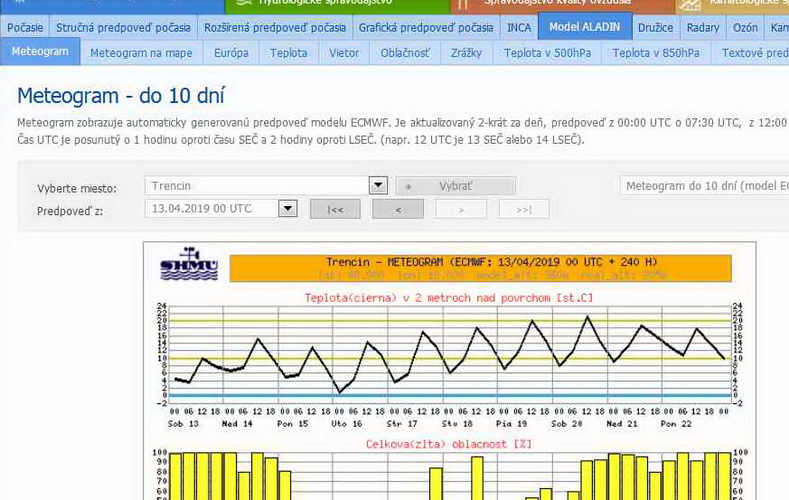789x500 pixels.
Task: Open the Družice section
Action: pos(655,27)
